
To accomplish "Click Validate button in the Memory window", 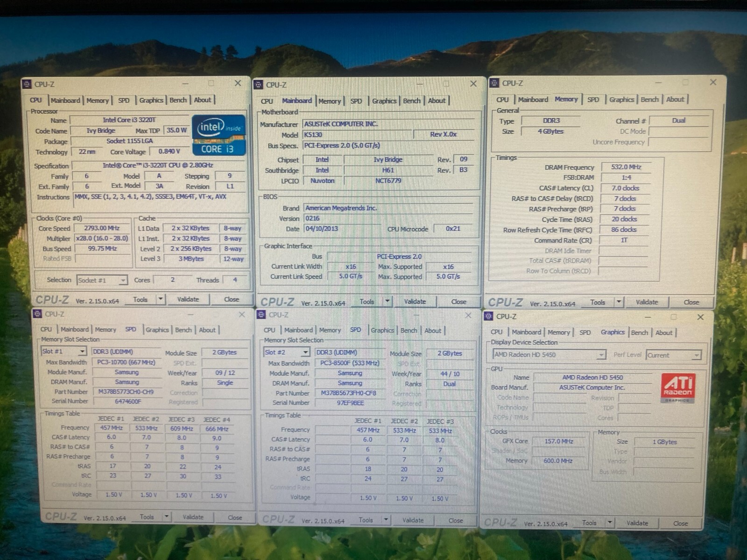I will point(647,302).
